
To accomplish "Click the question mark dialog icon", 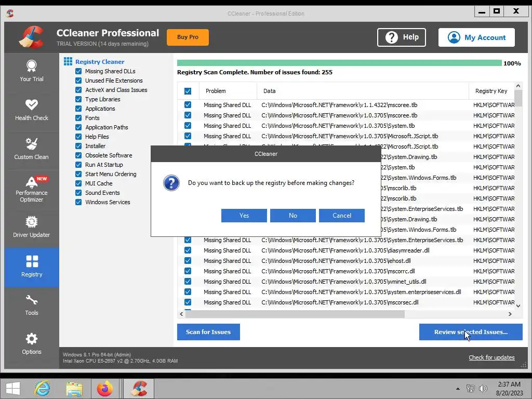I will 171,183.
